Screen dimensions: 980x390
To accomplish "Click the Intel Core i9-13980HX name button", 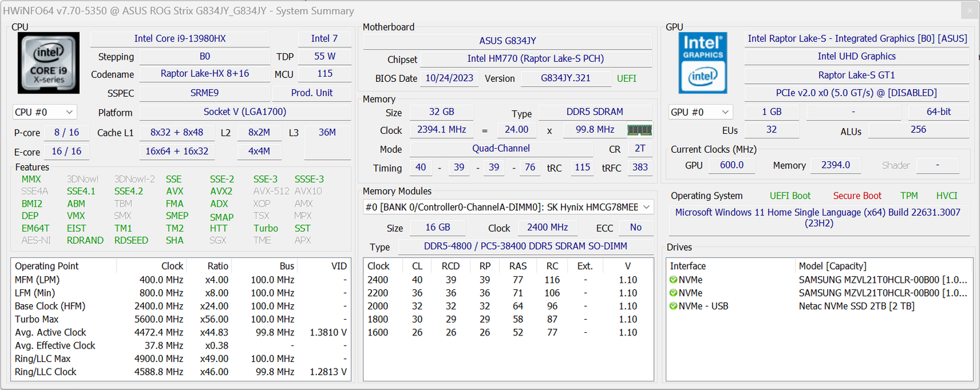I will pos(180,39).
